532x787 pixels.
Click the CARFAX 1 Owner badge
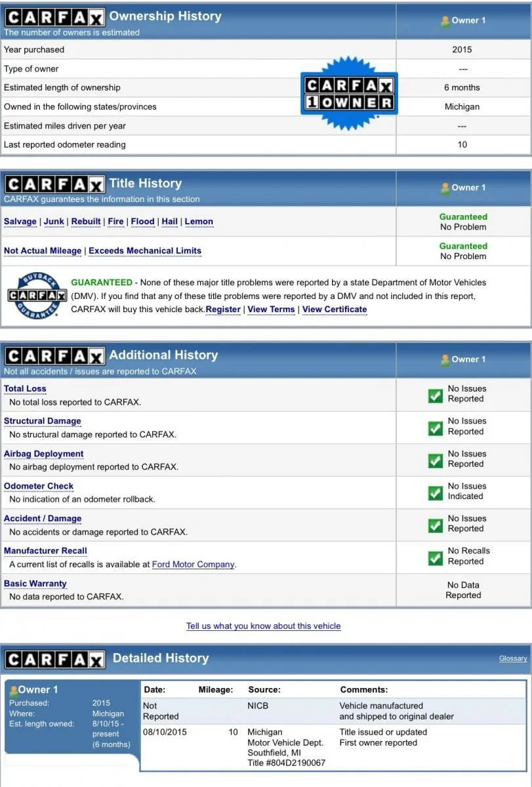click(x=349, y=93)
